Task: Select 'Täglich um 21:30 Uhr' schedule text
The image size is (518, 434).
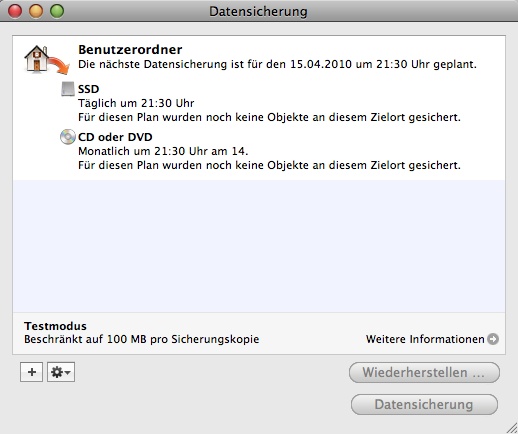Action: click(136, 103)
